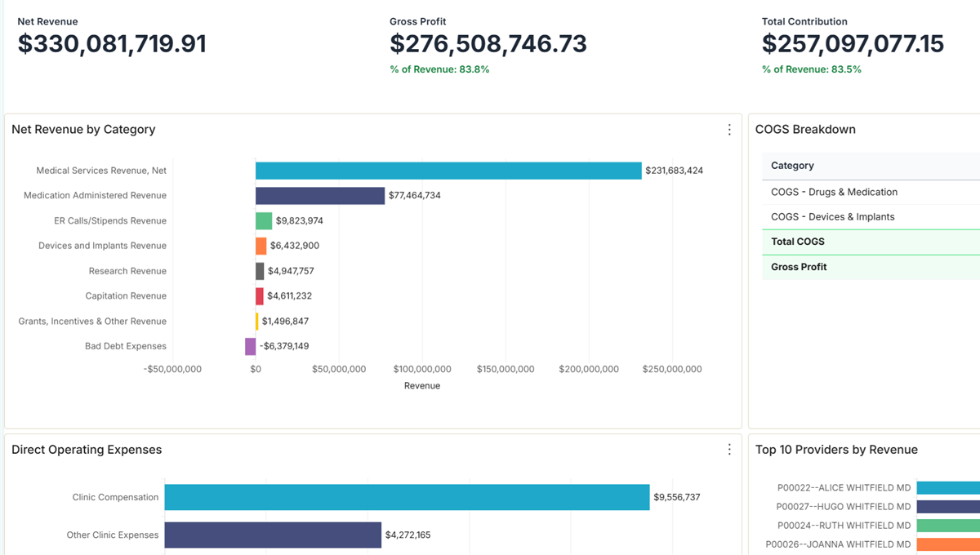This screenshot has height=555, width=980.
Task: Click the Gross Profit table row
Action: tap(871, 267)
